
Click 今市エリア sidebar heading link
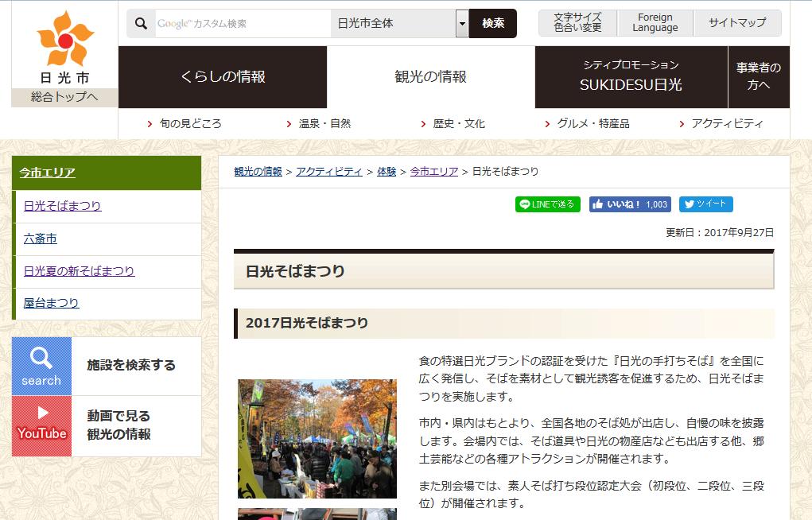tap(48, 173)
